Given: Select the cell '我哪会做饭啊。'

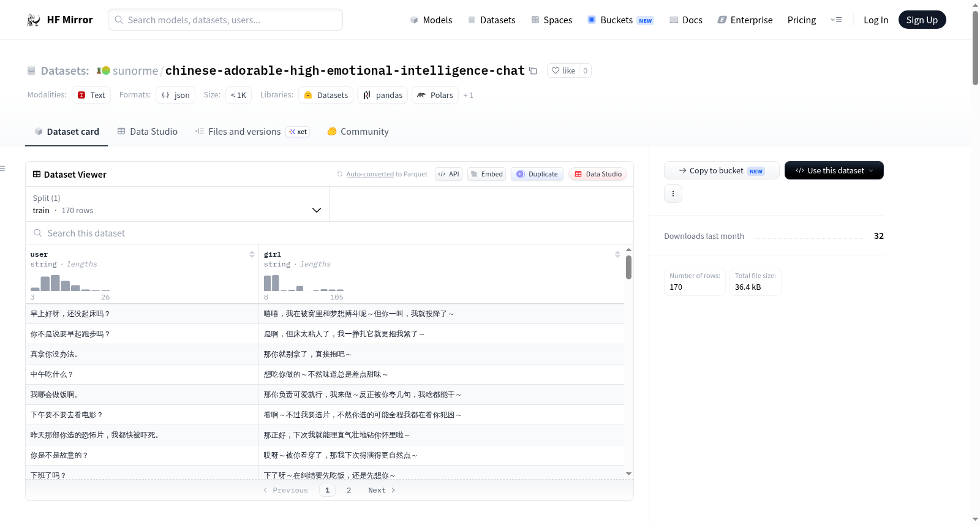Looking at the screenshot, I should pos(142,395).
